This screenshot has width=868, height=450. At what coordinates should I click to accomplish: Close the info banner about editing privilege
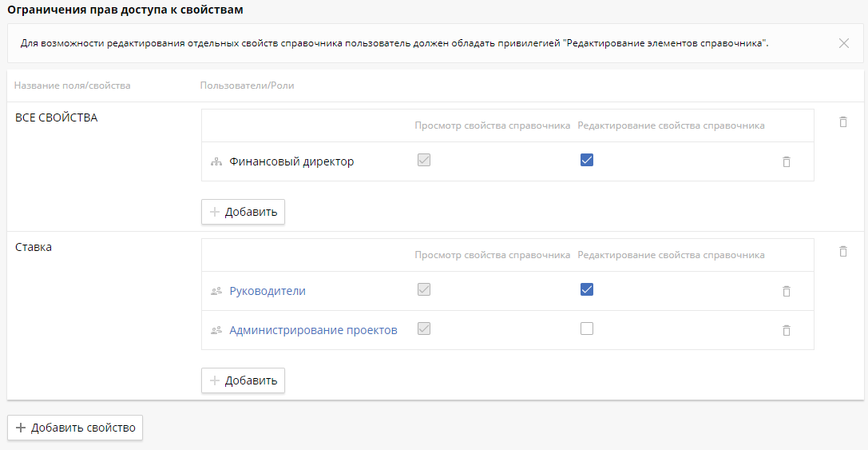pyautogui.click(x=843, y=43)
